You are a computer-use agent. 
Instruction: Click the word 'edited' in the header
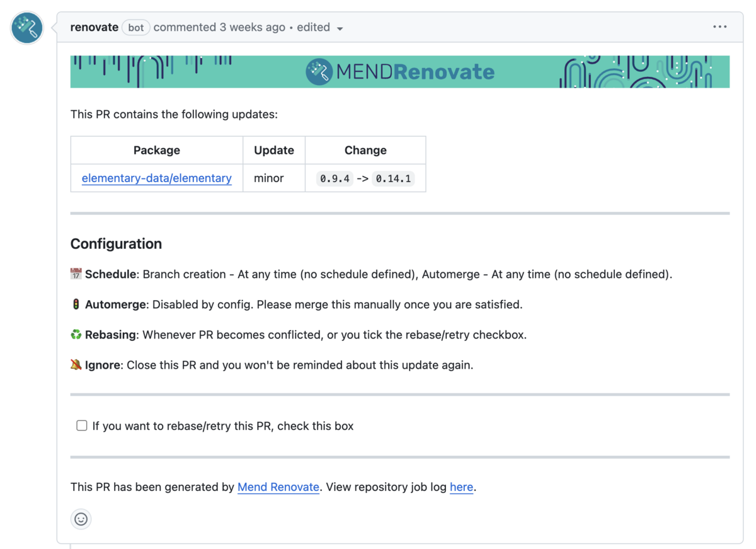pyautogui.click(x=314, y=27)
